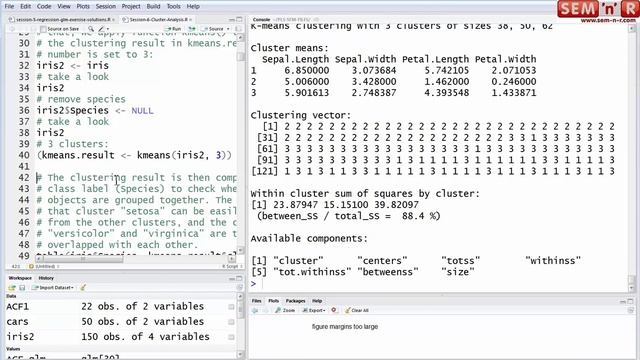Open the Export dropdown in Plots pane
Viewport: 640px width, 360px height.
pyautogui.click(x=314, y=311)
